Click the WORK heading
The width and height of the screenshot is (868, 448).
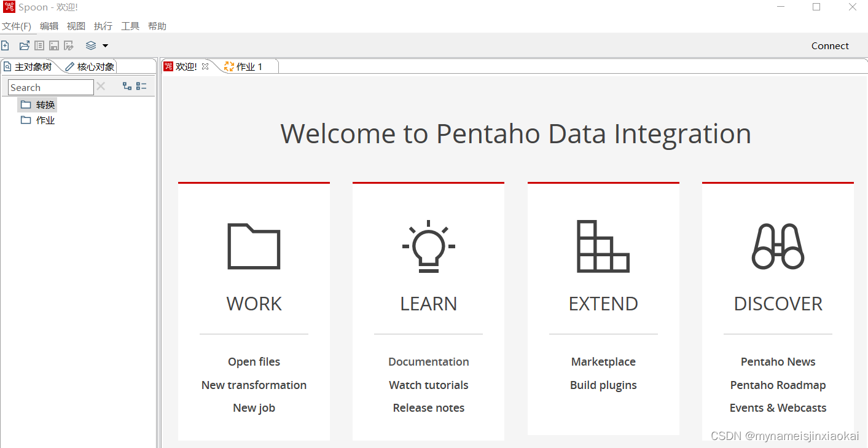[x=254, y=304]
